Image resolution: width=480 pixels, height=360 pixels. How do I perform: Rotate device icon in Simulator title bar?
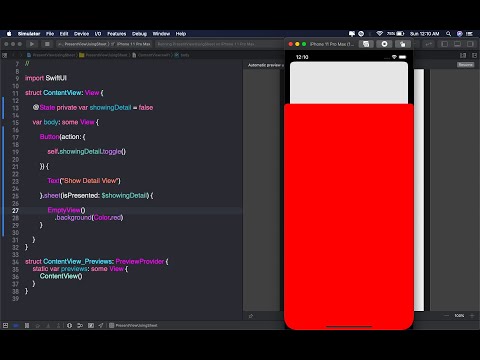(402, 44)
